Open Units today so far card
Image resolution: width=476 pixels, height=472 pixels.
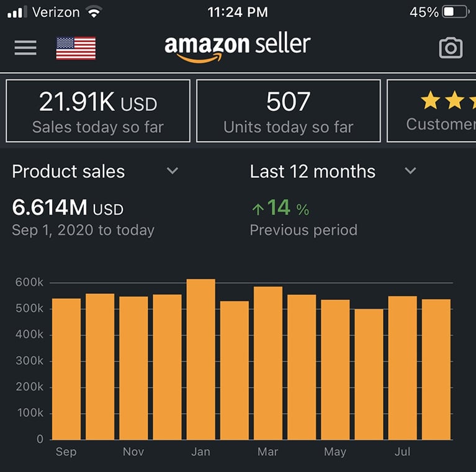pyautogui.click(x=289, y=111)
